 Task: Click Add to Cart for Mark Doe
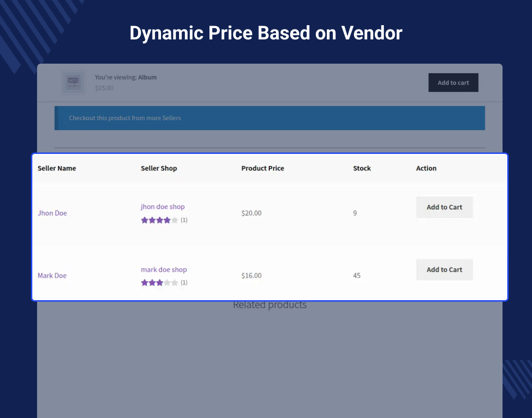tap(445, 269)
